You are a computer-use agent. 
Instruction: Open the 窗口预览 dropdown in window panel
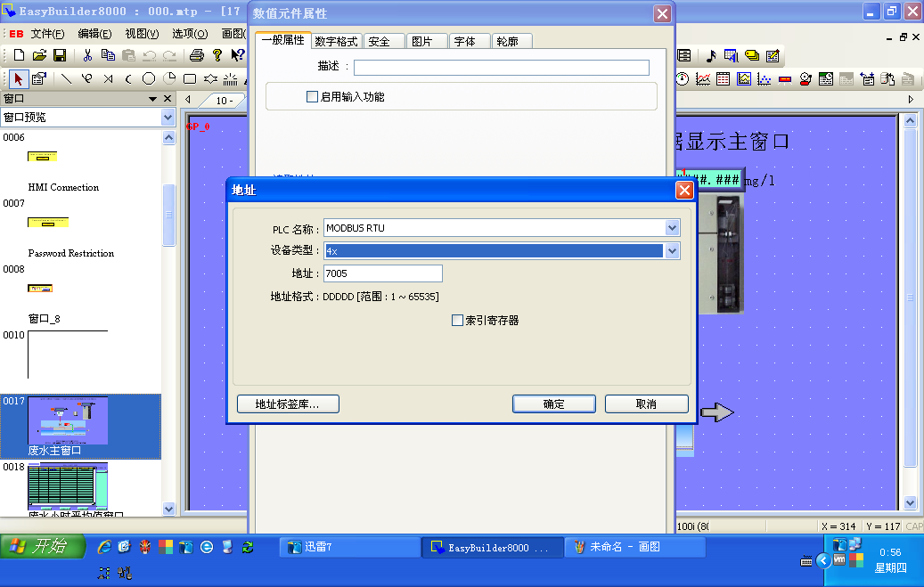pos(168,118)
